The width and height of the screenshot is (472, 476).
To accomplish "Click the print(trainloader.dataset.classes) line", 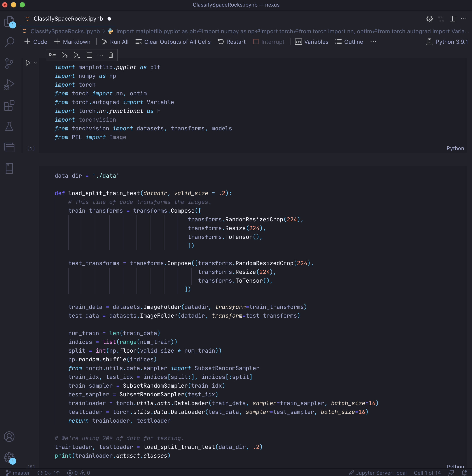I will tap(112, 456).
